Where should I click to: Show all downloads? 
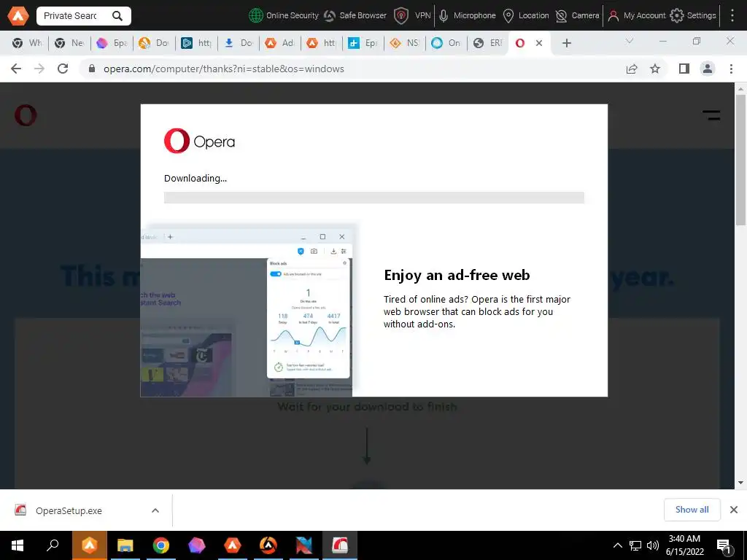[692, 510]
